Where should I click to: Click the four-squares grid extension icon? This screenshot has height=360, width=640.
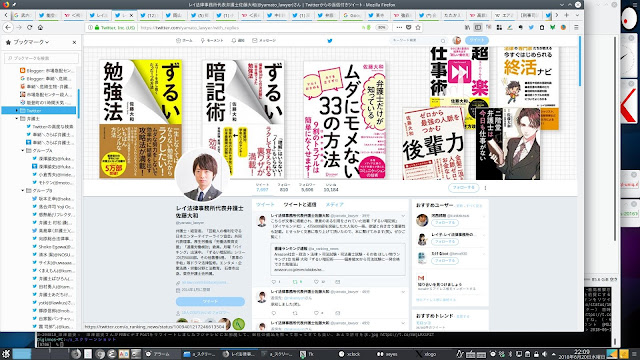click(x=499, y=27)
